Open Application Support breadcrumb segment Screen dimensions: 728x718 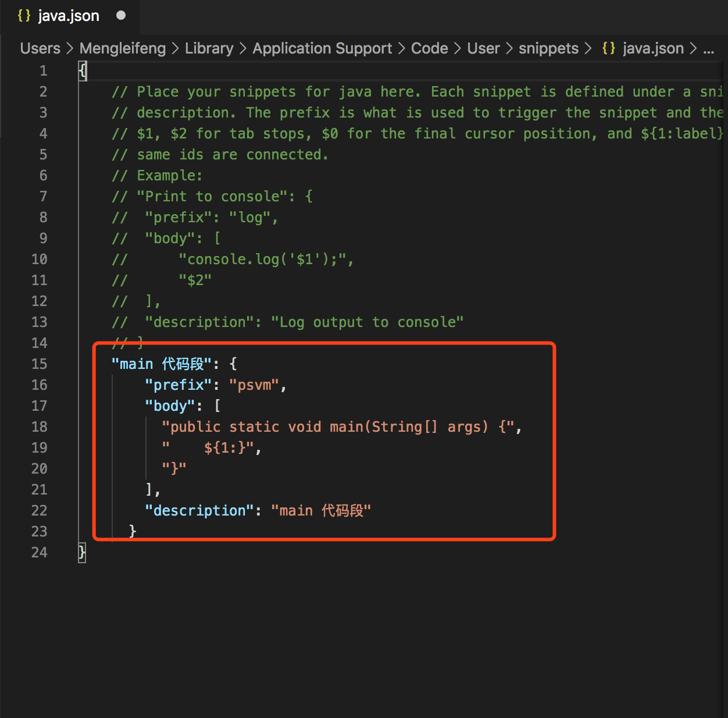322,48
